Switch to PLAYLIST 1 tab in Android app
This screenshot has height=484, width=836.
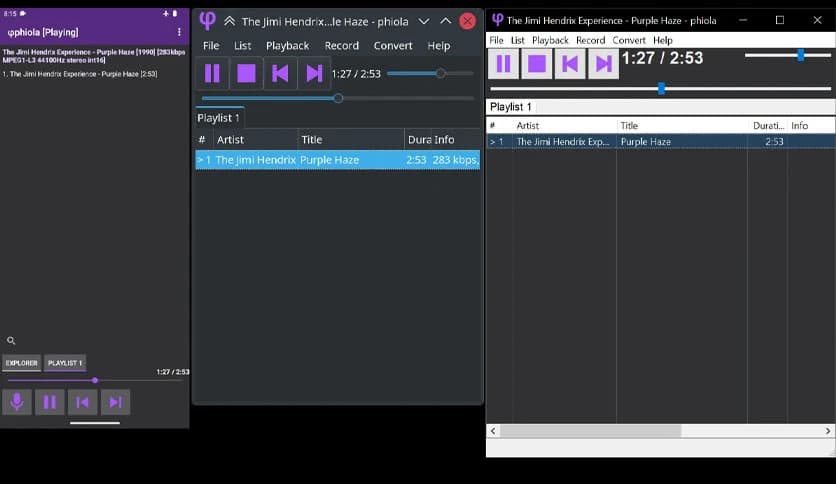[x=65, y=363]
